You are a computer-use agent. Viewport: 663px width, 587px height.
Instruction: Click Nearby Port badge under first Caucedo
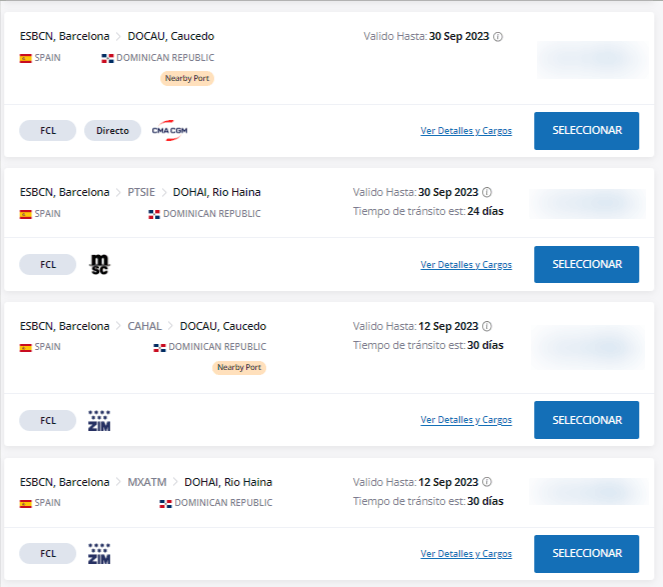click(x=187, y=78)
